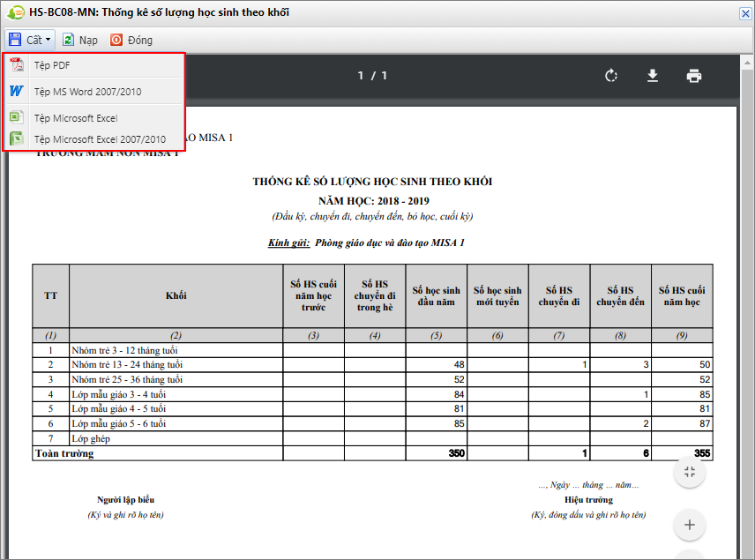Download the PDF using the viewer's download icon
This screenshot has height=560, width=755.
point(653,76)
